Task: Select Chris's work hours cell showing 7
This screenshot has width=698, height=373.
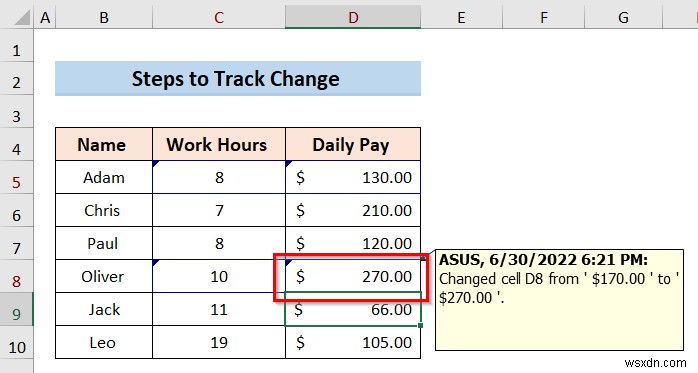Action: tap(219, 210)
